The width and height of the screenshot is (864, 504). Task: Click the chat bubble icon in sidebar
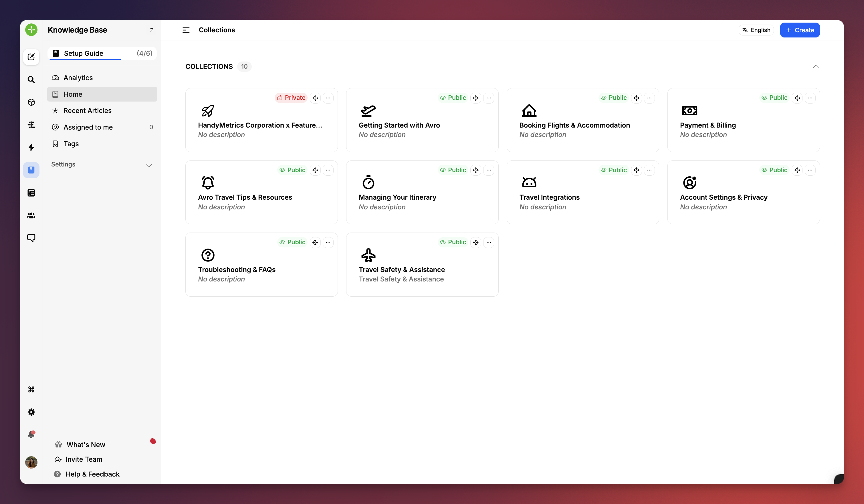tap(31, 238)
